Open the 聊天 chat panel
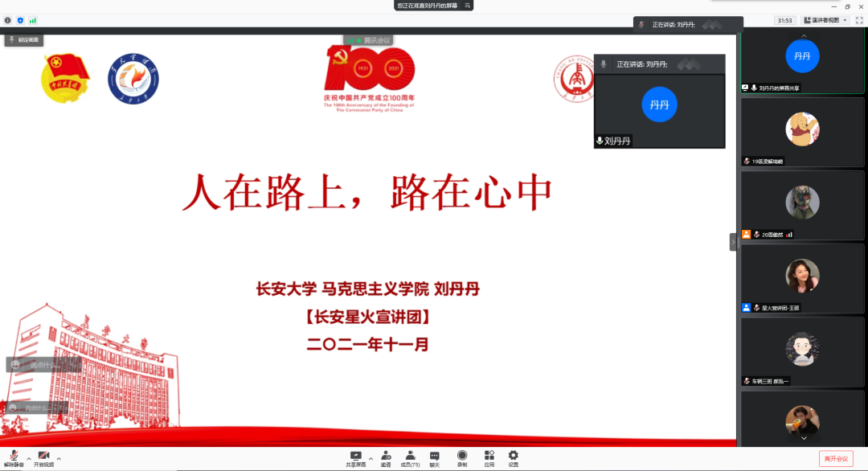The width and height of the screenshot is (868, 471). tap(435, 456)
